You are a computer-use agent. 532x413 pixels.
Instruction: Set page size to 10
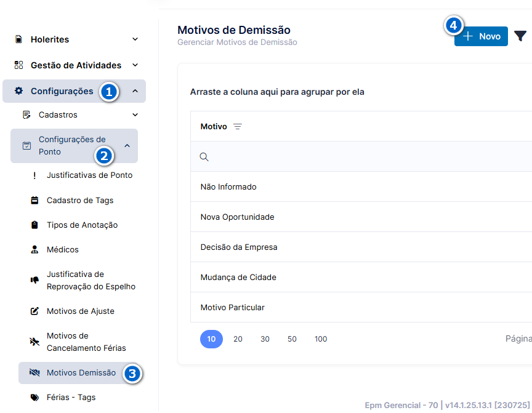tap(211, 339)
